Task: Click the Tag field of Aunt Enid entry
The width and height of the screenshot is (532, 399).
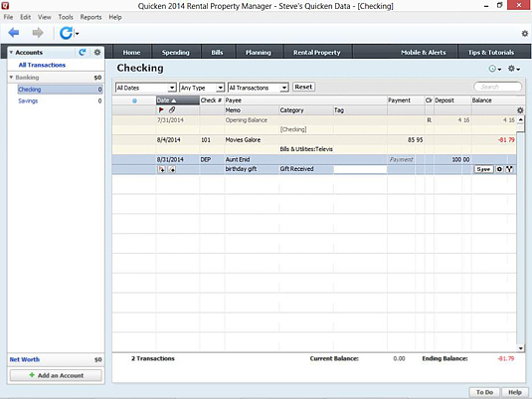Action: coord(360,169)
